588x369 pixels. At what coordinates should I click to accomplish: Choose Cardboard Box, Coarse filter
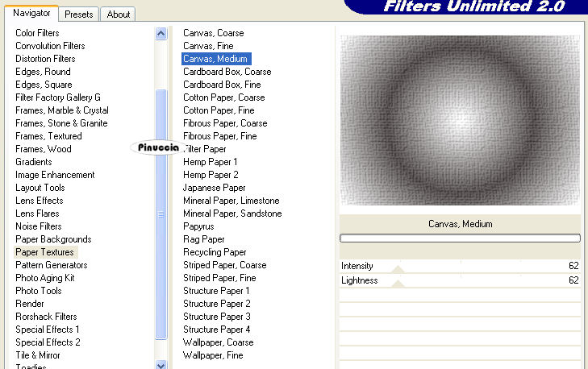click(x=227, y=72)
